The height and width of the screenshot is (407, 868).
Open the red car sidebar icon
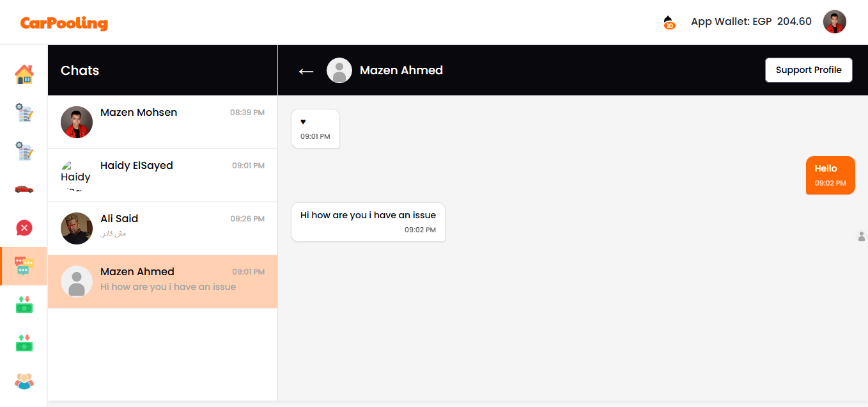24,189
